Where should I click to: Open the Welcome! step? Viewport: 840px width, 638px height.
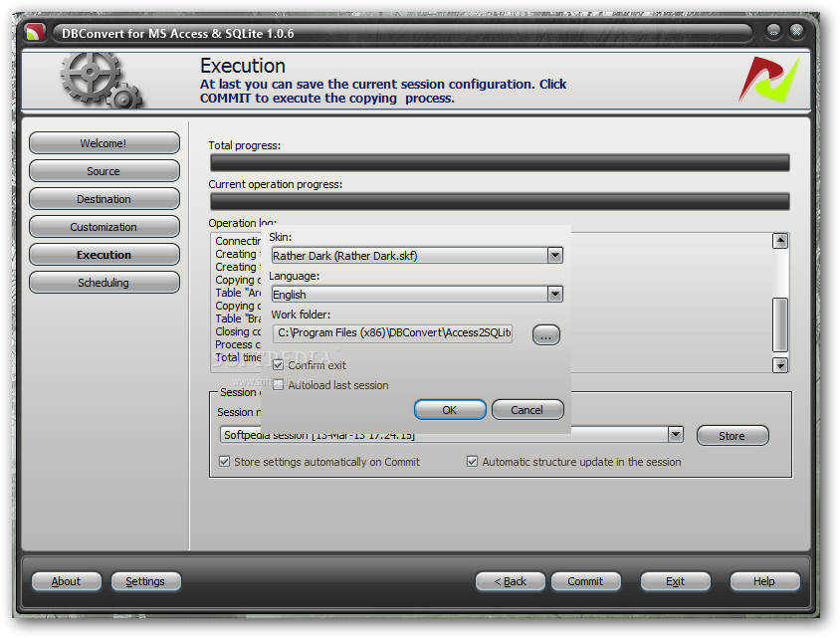pos(104,143)
